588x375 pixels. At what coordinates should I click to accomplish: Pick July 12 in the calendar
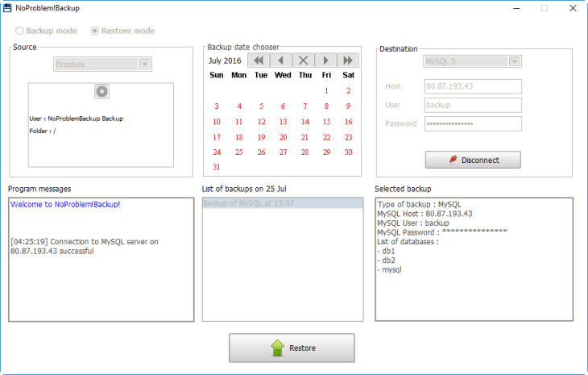click(x=261, y=122)
